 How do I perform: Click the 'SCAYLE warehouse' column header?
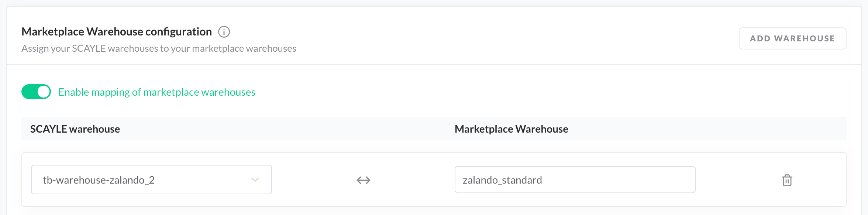[75, 129]
